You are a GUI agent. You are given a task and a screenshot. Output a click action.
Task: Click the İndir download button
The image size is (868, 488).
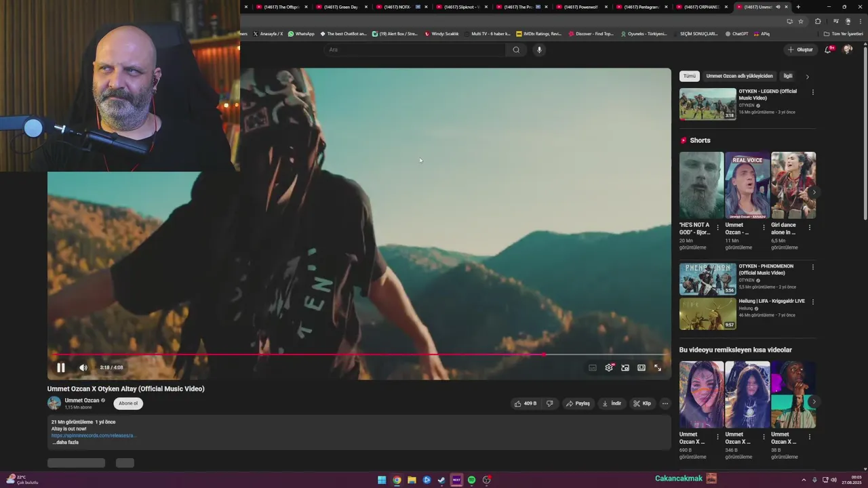click(612, 403)
